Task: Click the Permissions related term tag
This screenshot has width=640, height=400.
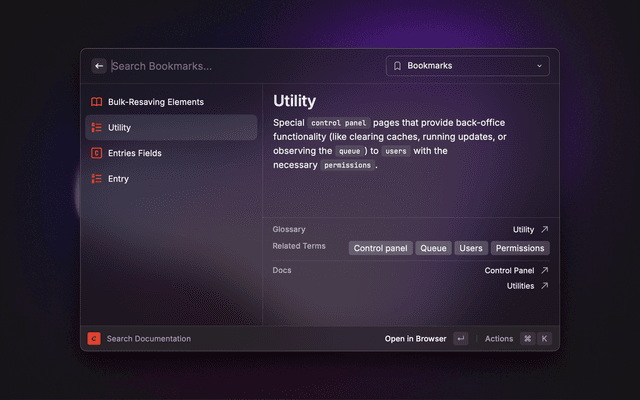Action: pos(520,248)
